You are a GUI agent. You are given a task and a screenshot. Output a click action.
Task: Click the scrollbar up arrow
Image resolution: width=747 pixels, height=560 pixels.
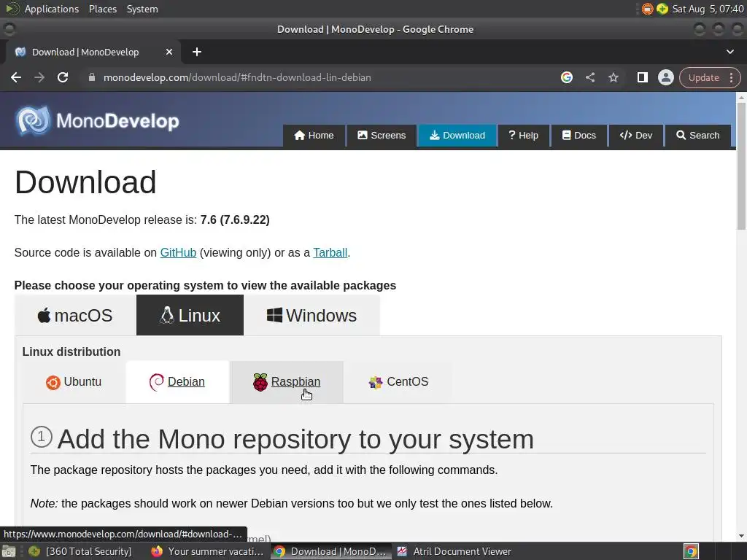point(741,97)
